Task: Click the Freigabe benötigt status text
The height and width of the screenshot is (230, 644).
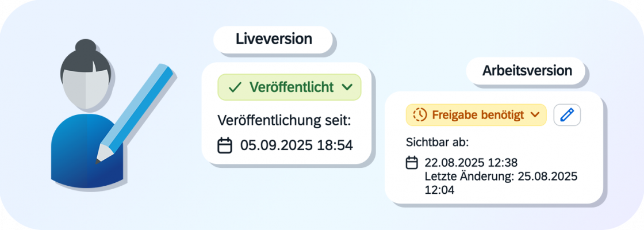Action: (478, 115)
